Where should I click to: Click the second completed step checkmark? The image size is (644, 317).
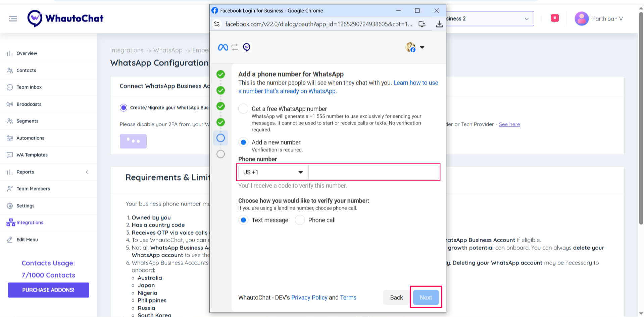point(220,90)
